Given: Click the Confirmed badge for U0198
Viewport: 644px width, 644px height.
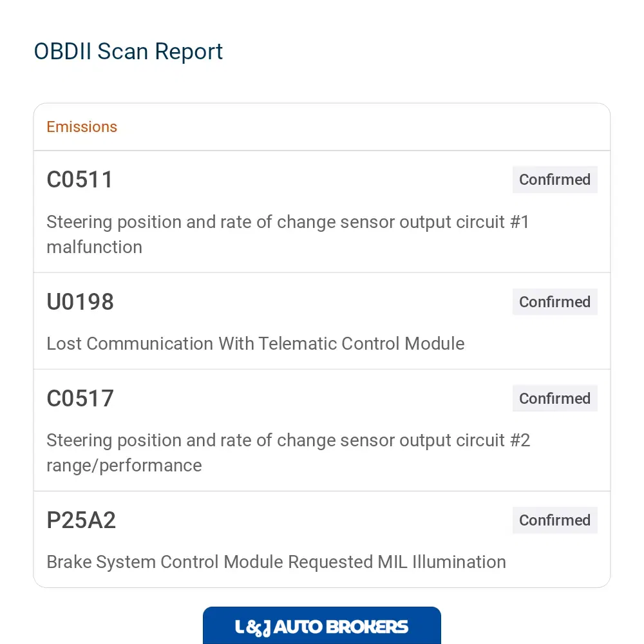Looking at the screenshot, I should [x=555, y=302].
